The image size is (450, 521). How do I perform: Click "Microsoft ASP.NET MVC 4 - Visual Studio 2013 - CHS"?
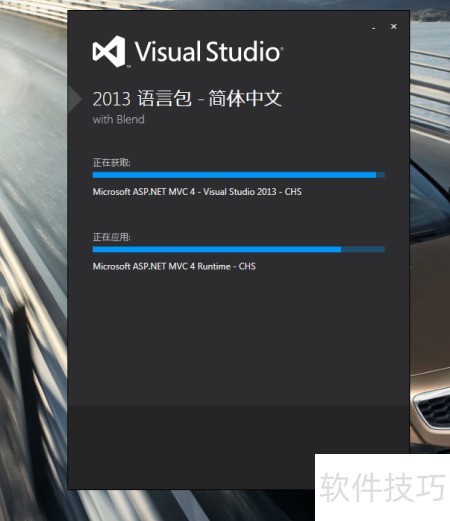(197, 192)
